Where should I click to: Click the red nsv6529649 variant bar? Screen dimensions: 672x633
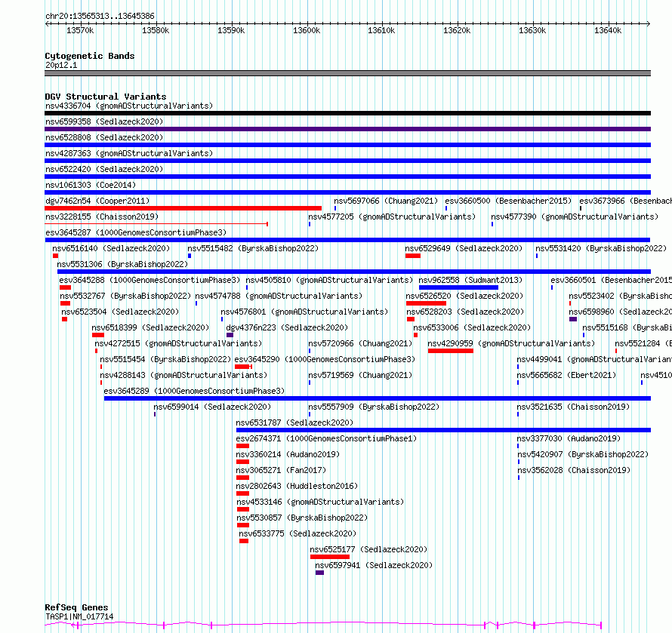tap(413, 256)
